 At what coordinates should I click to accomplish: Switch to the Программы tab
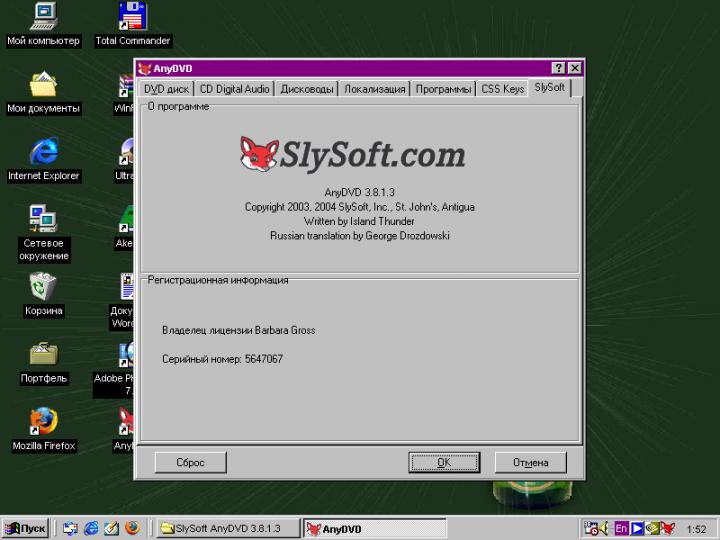(x=443, y=89)
